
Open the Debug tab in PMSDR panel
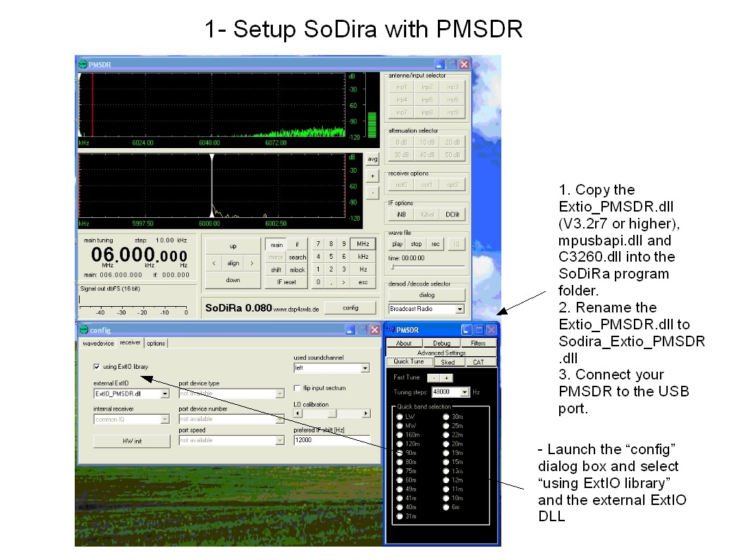[x=441, y=343]
